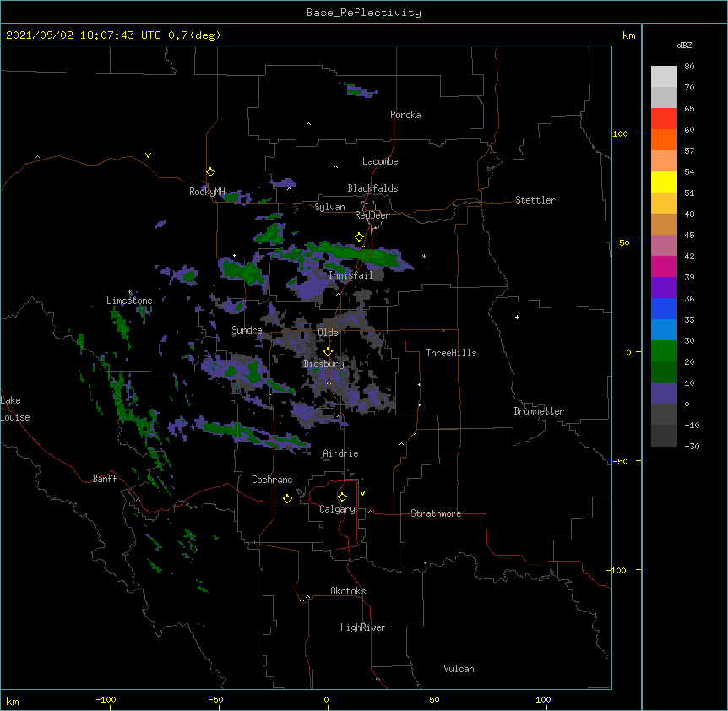Click the Sylvan label
The width and height of the screenshot is (728, 711).
click(x=329, y=207)
